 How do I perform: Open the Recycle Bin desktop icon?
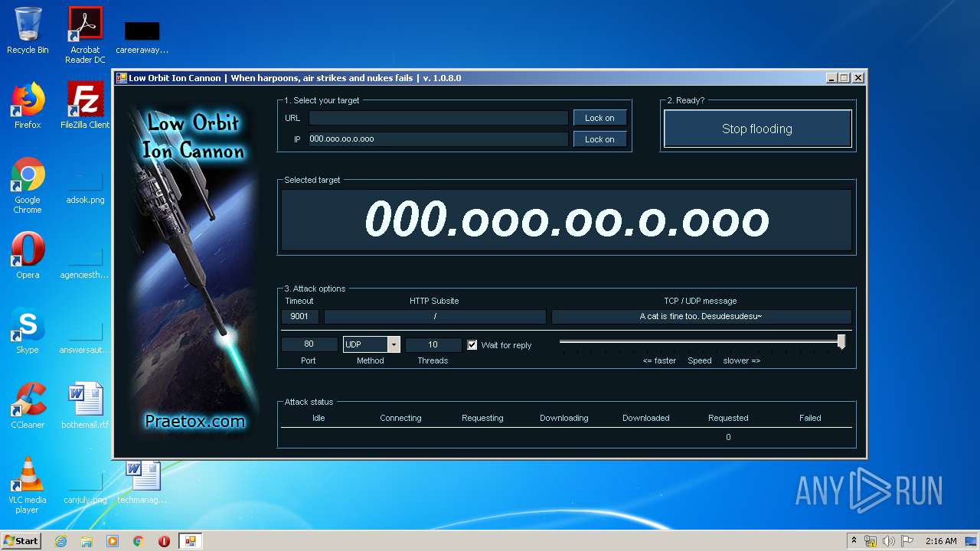[x=28, y=31]
